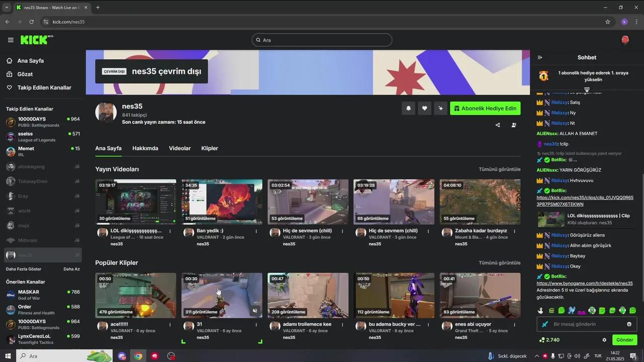Share the nes35 channel
Image resolution: width=644 pixels, height=362 pixels.
(x=498, y=125)
